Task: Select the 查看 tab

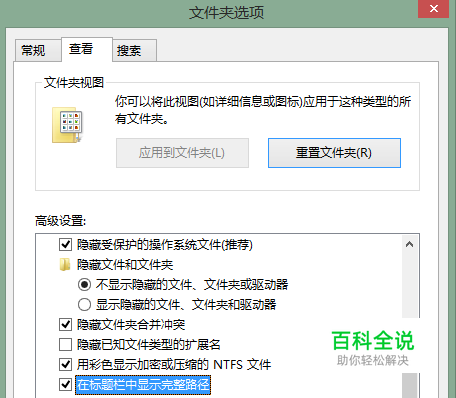Action: pyautogui.click(x=87, y=49)
